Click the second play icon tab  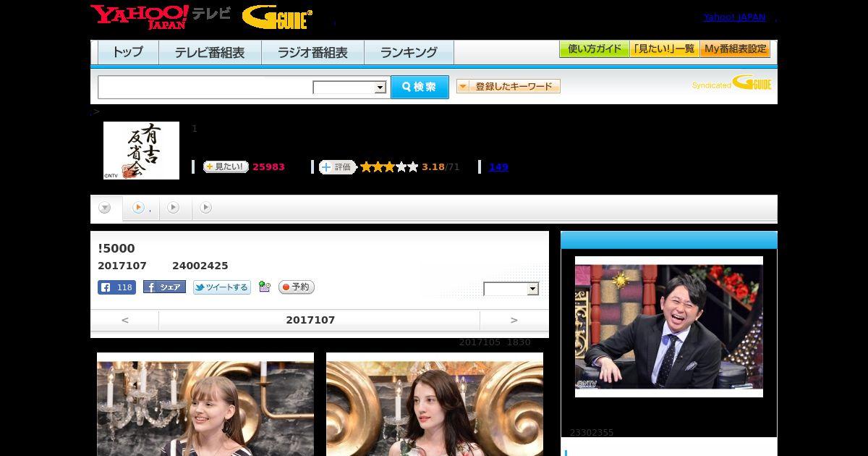pyautogui.click(x=173, y=208)
